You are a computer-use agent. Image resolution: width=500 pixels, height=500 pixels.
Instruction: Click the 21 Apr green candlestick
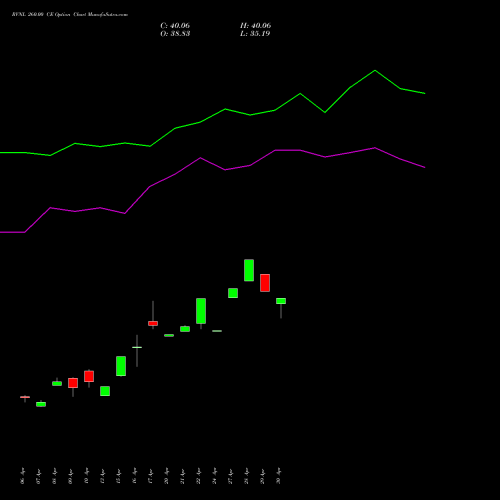click(185, 329)
